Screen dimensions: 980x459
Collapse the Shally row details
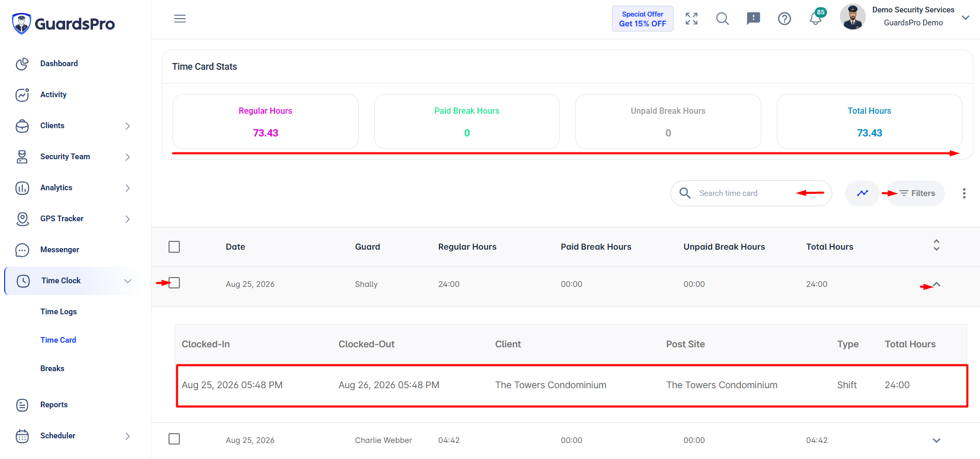937,285
